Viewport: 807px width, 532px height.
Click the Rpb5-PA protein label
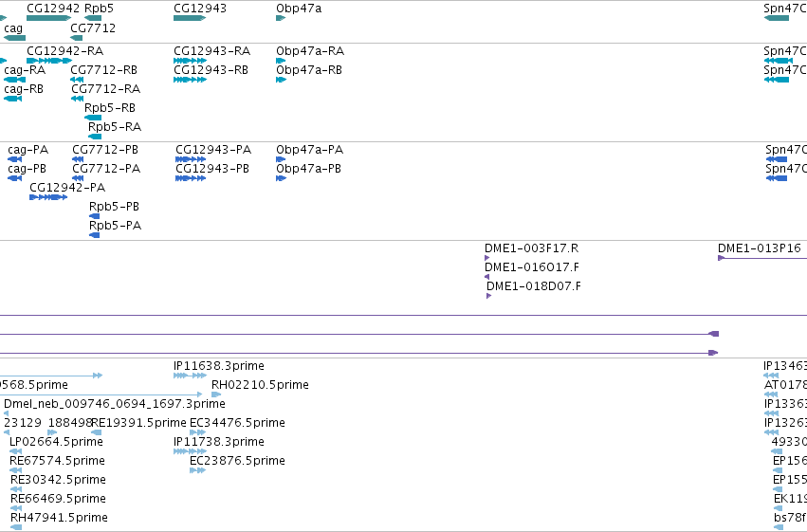[x=116, y=226]
